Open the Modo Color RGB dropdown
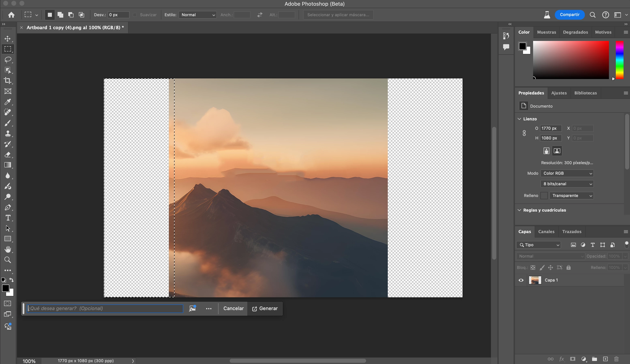 (567, 173)
